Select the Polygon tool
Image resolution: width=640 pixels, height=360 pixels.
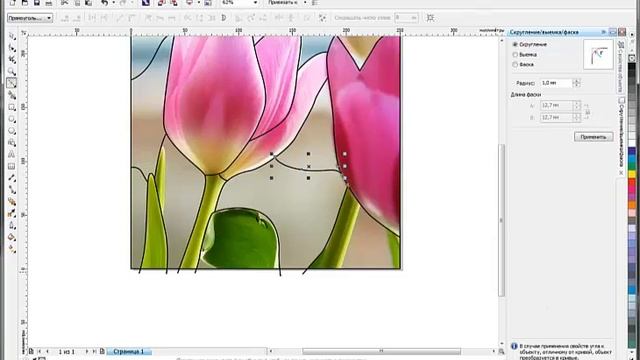[12, 131]
